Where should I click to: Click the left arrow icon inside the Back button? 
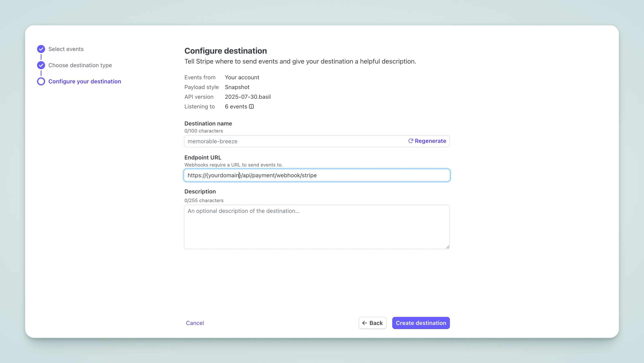click(365, 323)
